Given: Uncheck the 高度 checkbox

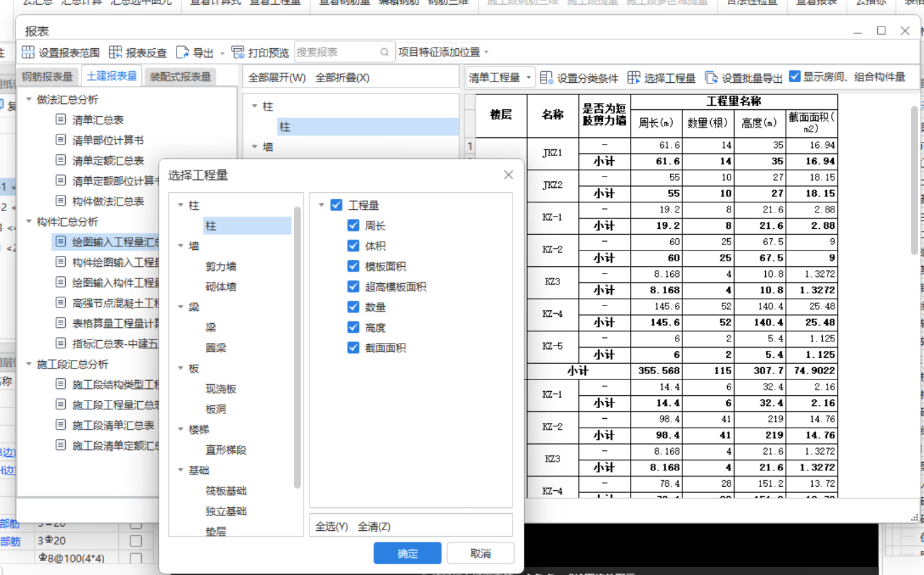Looking at the screenshot, I should coord(353,327).
